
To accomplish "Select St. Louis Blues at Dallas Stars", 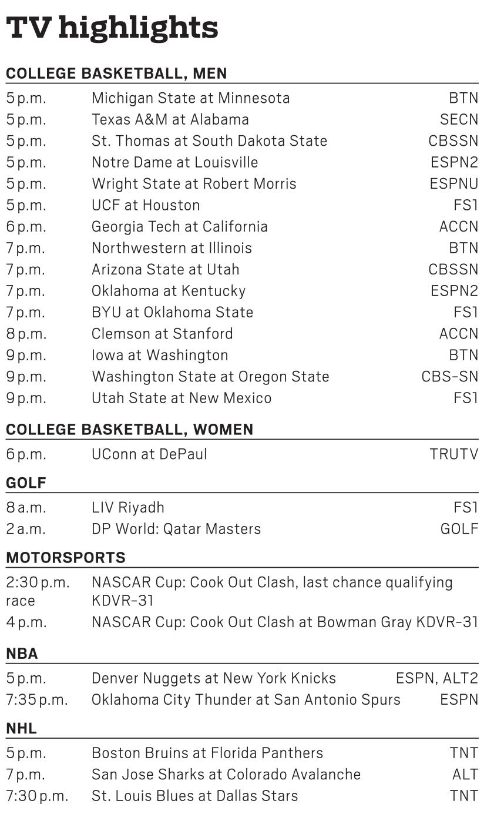I will (x=194, y=796).
